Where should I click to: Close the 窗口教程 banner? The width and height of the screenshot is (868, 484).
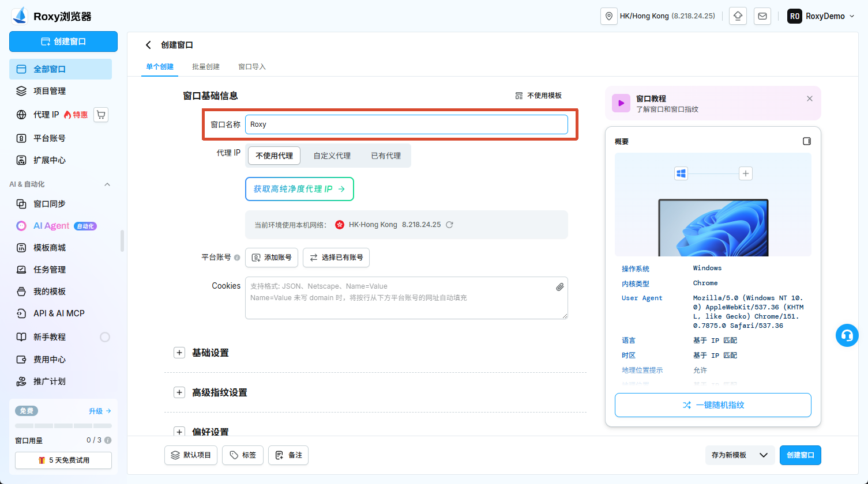(810, 99)
